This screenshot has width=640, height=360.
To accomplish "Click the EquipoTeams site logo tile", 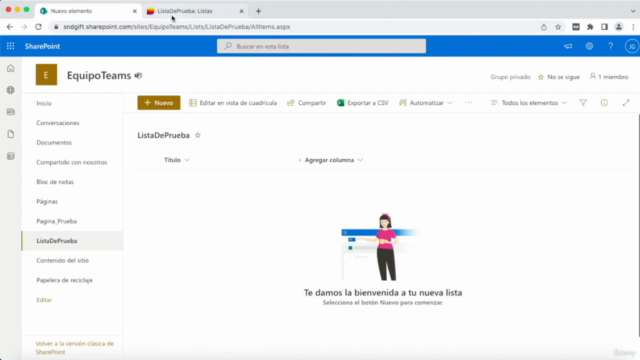I will click(x=46, y=75).
